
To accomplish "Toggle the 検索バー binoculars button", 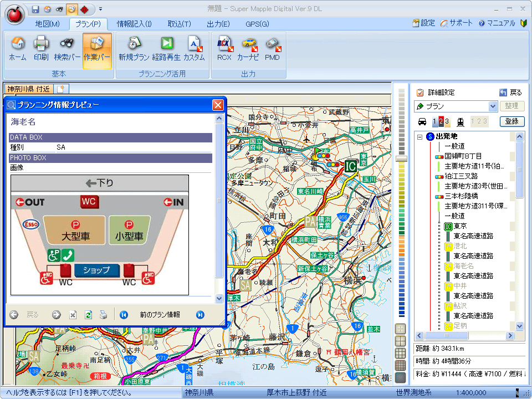I will [x=67, y=49].
